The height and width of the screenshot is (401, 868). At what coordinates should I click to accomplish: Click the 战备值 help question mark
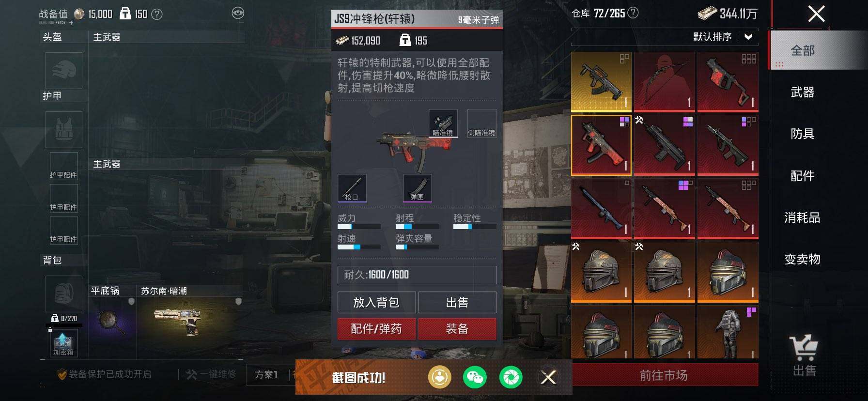coord(157,14)
